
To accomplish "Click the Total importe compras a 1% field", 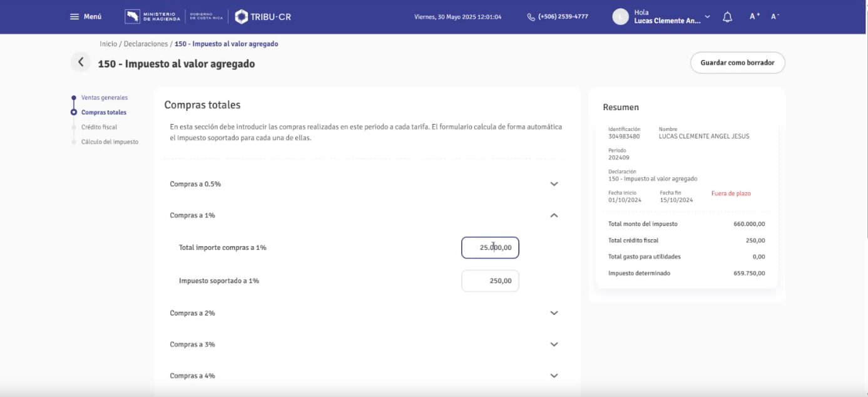I will 491,247.
